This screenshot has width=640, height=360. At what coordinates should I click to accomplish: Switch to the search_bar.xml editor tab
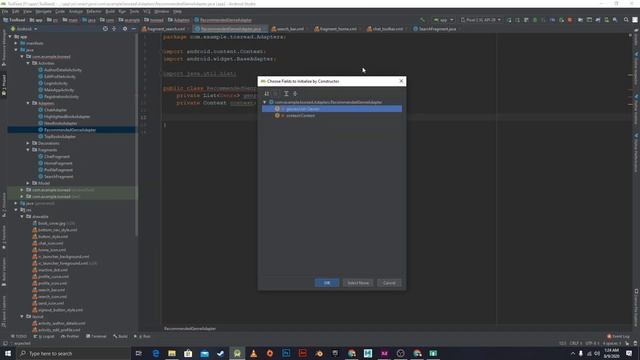tap(290, 29)
